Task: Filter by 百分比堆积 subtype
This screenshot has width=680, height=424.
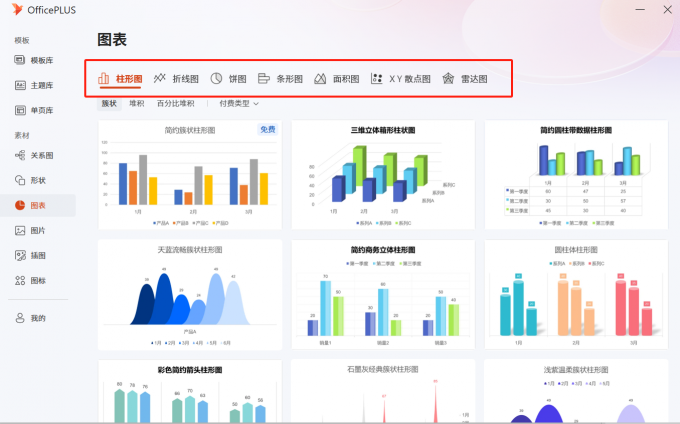Action: pyautogui.click(x=175, y=104)
